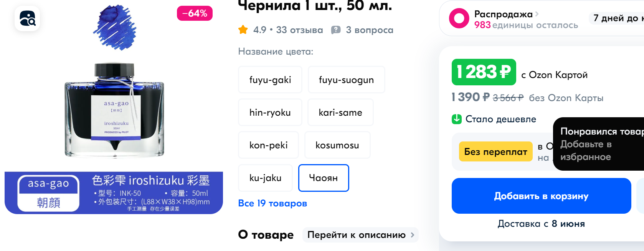
Task: Choose the ku-jaku color variant
Action: point(265,178)
